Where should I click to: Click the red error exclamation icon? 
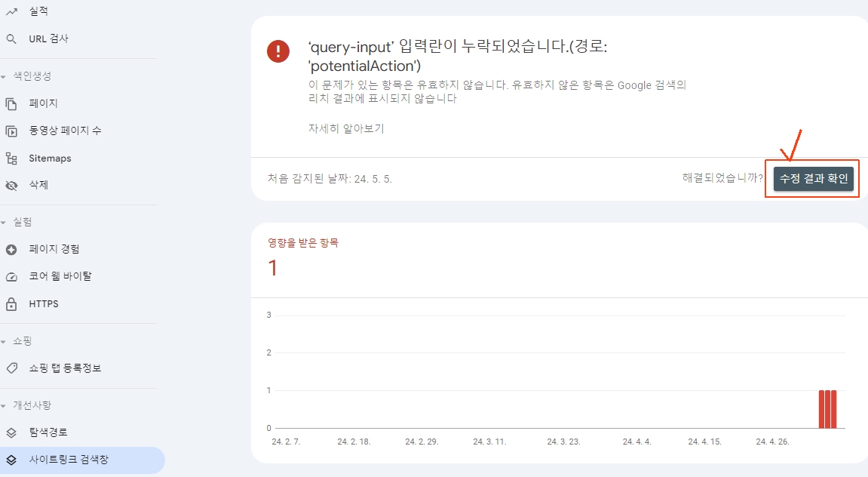[278, 51]
